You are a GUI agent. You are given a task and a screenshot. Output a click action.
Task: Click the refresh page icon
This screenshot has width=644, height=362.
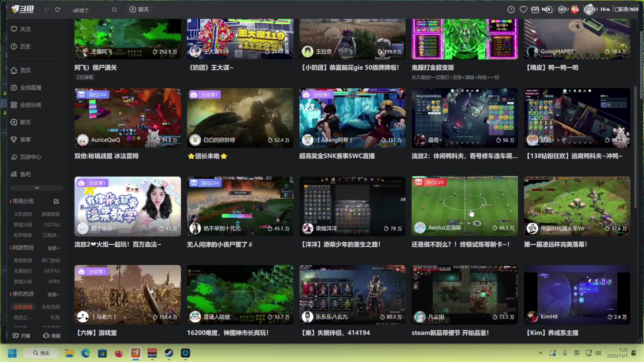click(58, 10)
